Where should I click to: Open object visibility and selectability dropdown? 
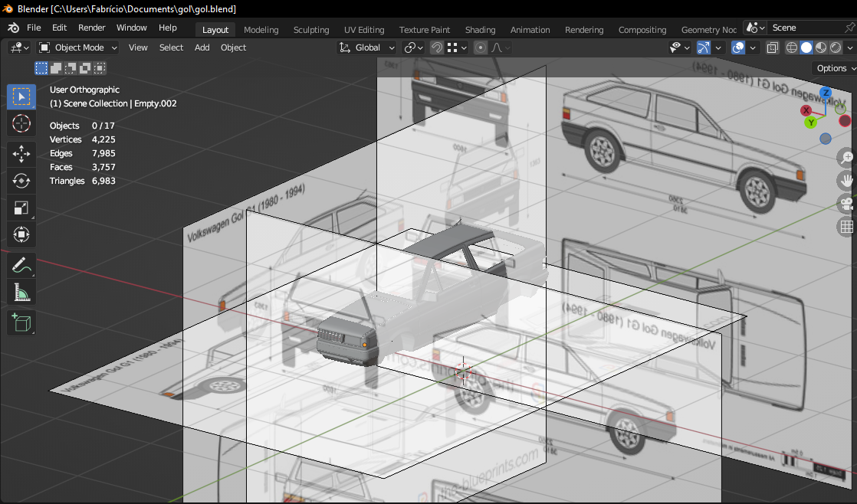(680, 48)
